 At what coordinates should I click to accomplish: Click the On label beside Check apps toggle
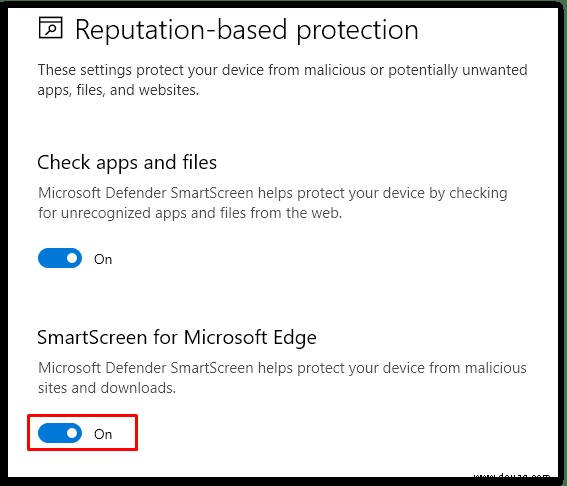[103, 259]
